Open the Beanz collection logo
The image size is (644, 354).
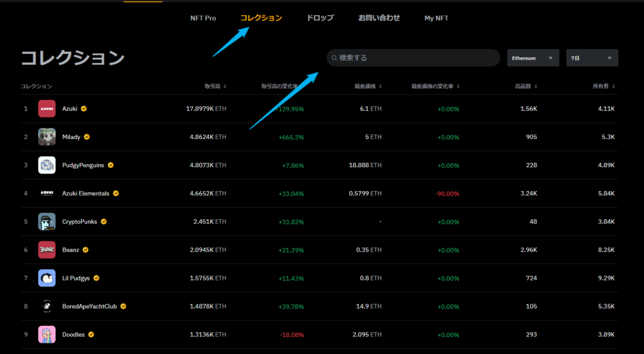(47, 250)
